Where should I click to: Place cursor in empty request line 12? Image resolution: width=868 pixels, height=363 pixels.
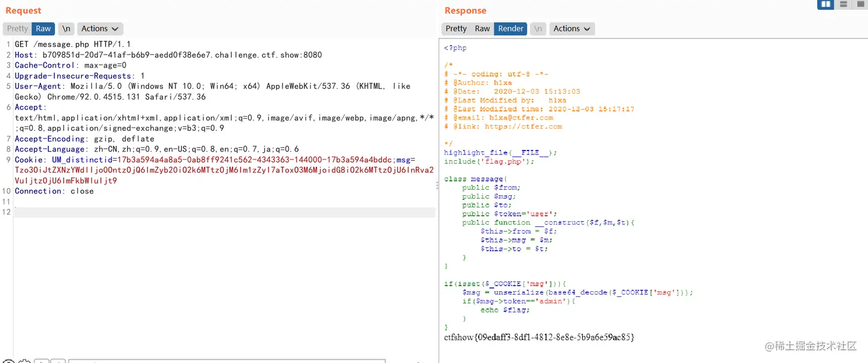click(x=224, y=212)
